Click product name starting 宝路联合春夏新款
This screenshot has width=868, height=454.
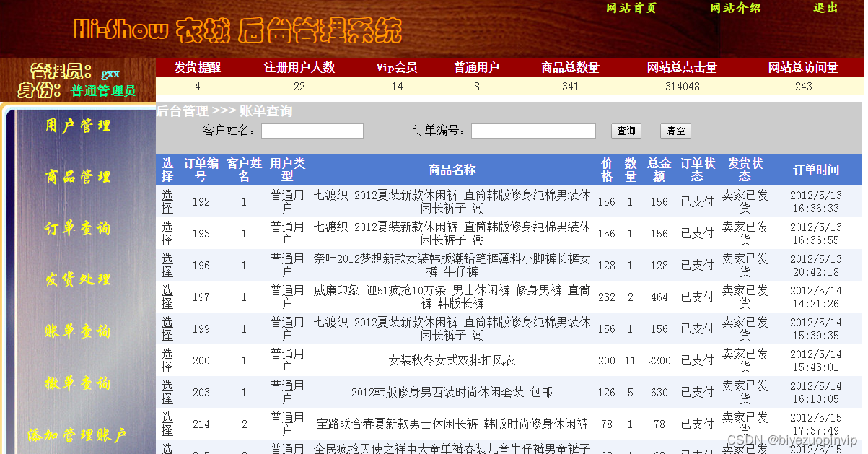452,424
